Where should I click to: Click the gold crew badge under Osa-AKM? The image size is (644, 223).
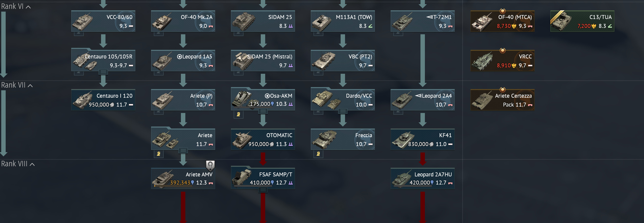[239, 115]
